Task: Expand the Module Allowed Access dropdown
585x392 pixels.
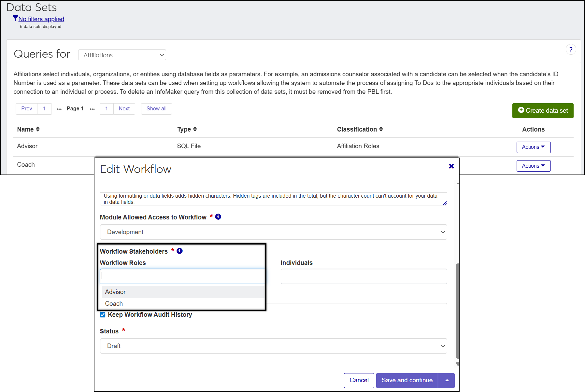Action: 273,232
